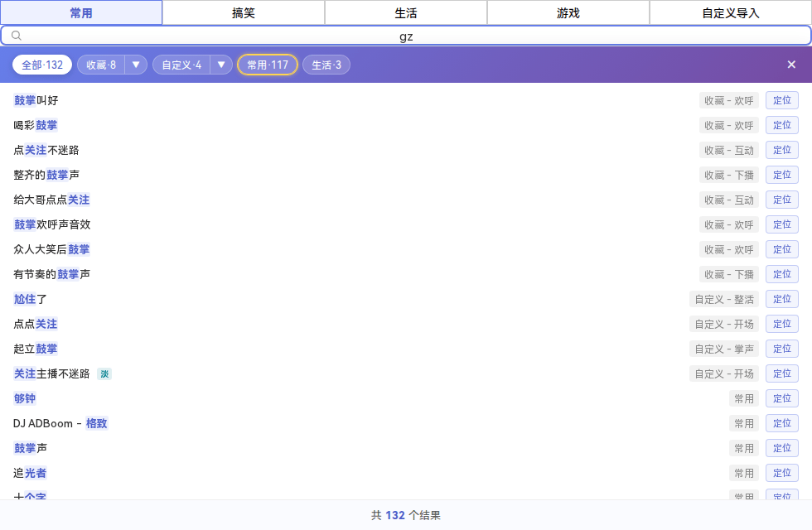This screenshot has width=812, height=530.
Task: Click 收藏 - 下播 tag of 整齐的鼓掌声
Action: tap(728, 175)
